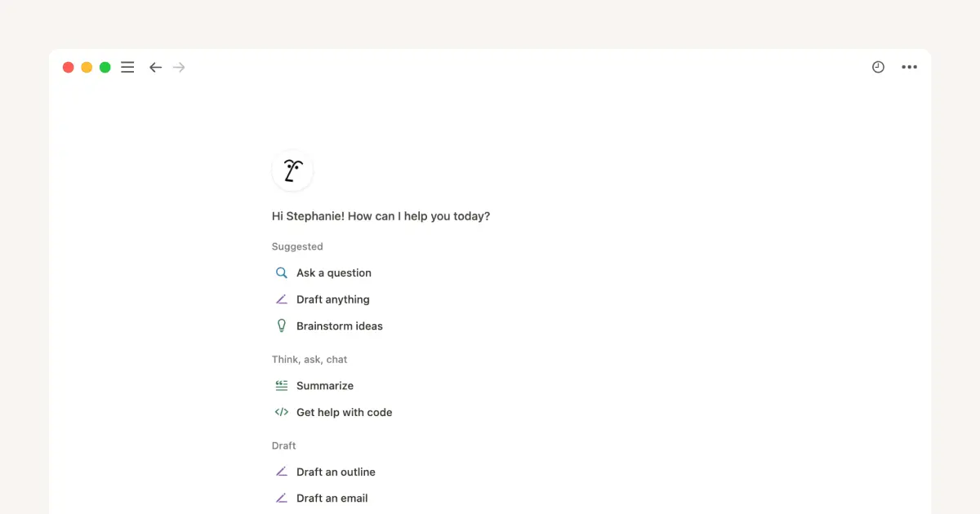The width and height of the screenshot is (980, 514).
Task: Choose Draft an outline under Draft
Action: pyautogui.click(x=336, y=472)
